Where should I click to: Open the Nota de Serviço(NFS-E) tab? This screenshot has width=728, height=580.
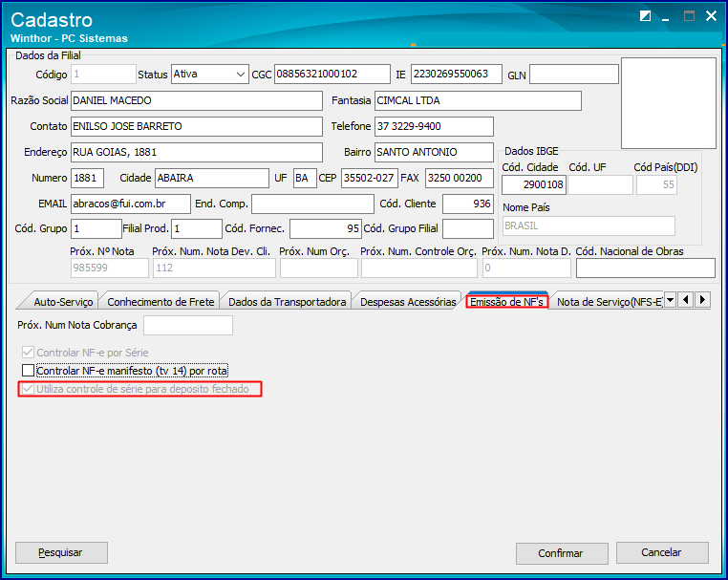(610, 302)
